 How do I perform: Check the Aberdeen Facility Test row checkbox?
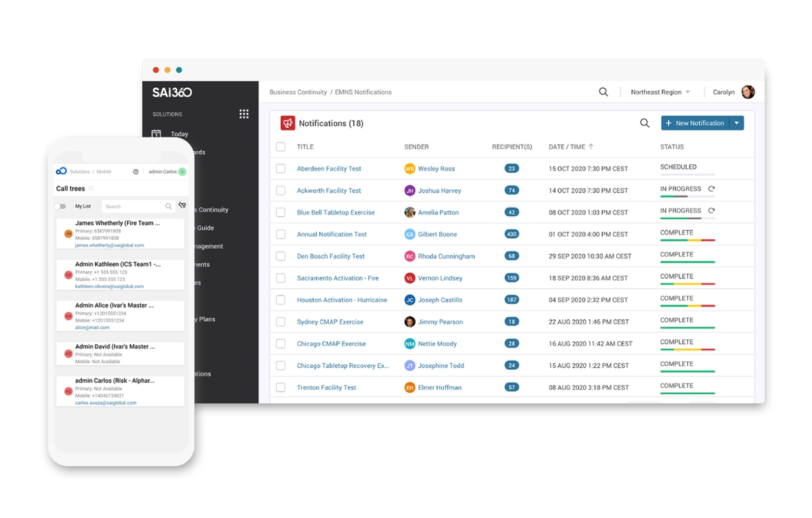tap(281, 168)
